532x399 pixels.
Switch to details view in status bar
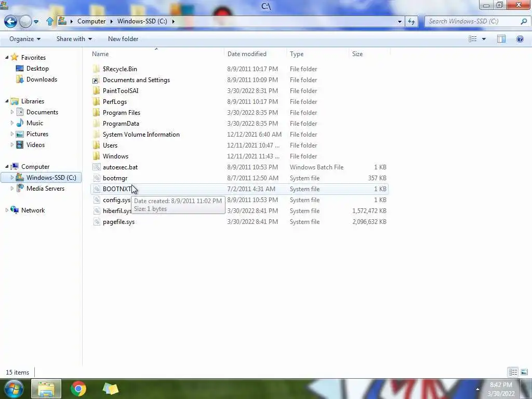(513, 372)
